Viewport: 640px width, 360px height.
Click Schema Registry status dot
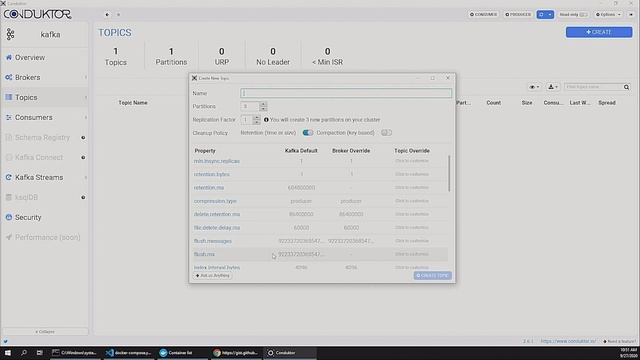click(x=83, y=138)
